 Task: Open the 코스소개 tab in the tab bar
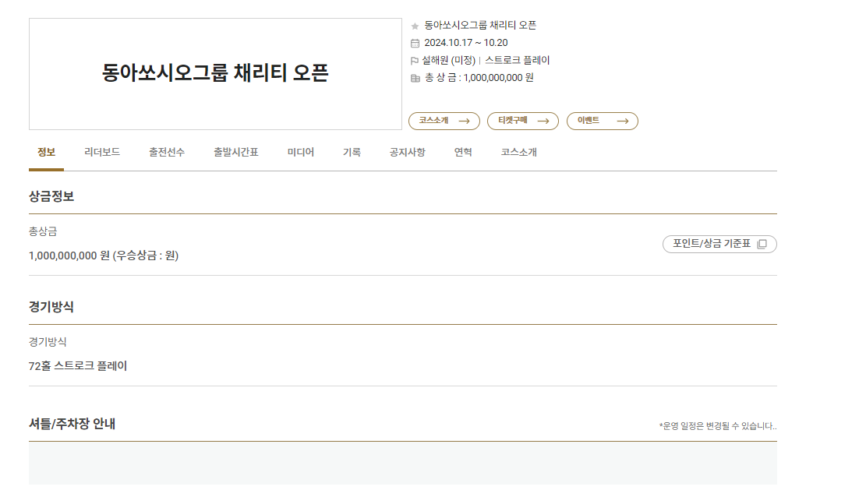pos(518,152)
